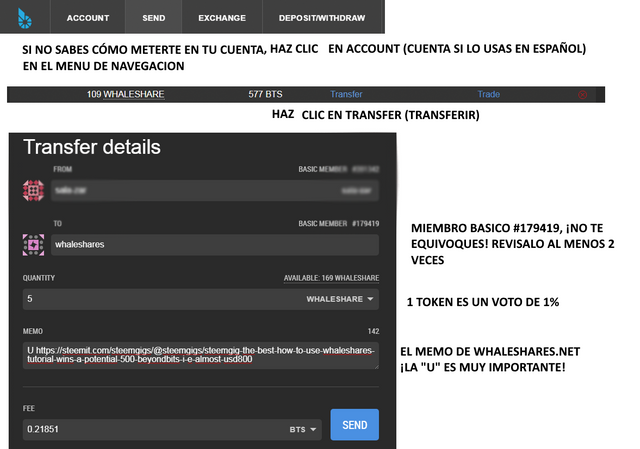Click Trade link in WHALESHARE row
640x449 pixels.
[489, 94]
